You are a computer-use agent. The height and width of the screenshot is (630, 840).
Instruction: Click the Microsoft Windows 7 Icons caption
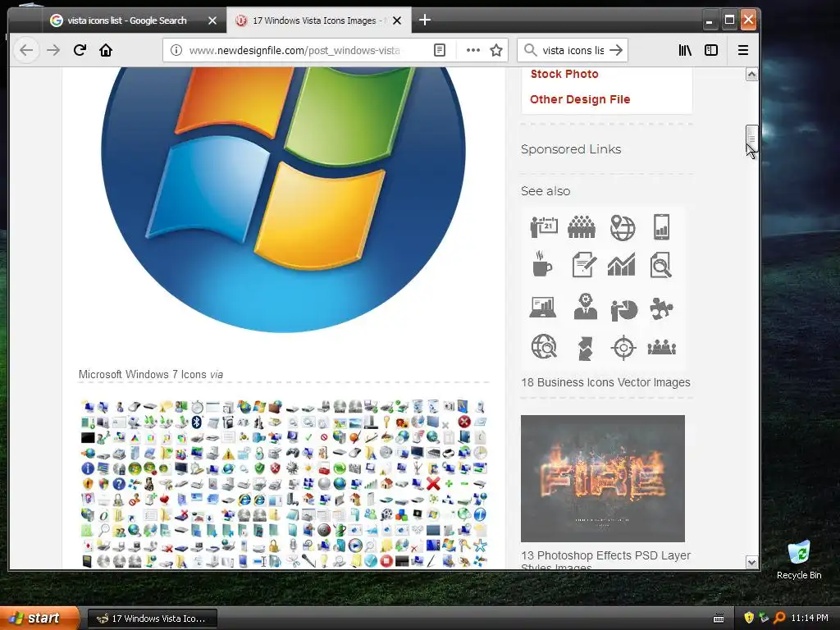coord(143,374)
